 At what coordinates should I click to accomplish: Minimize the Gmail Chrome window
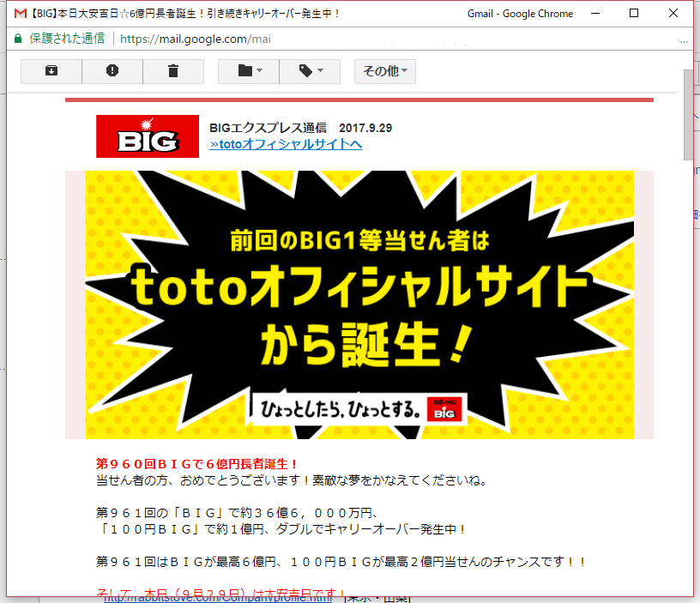[x=595, y=14]
